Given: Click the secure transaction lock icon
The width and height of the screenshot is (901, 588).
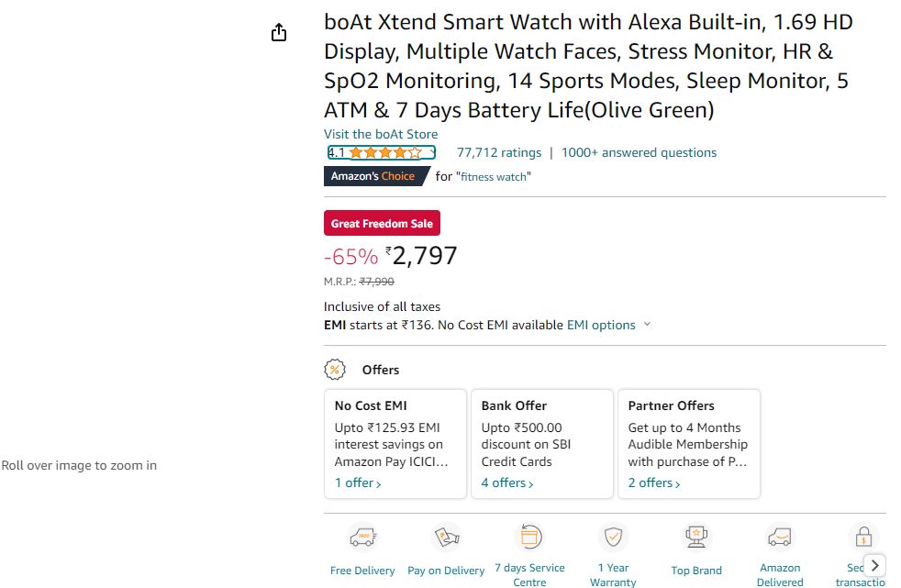Looking at the screenshot, I should [863, 538].
